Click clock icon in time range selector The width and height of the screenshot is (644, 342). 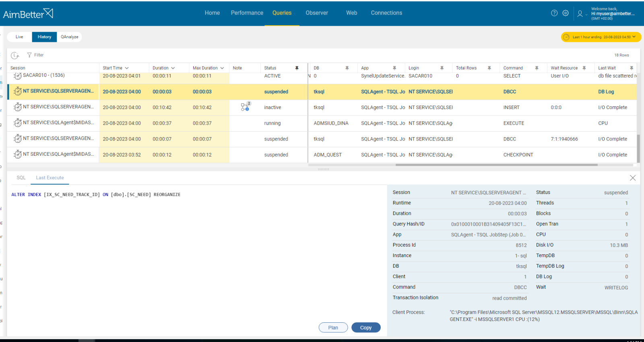click(566, 37)
